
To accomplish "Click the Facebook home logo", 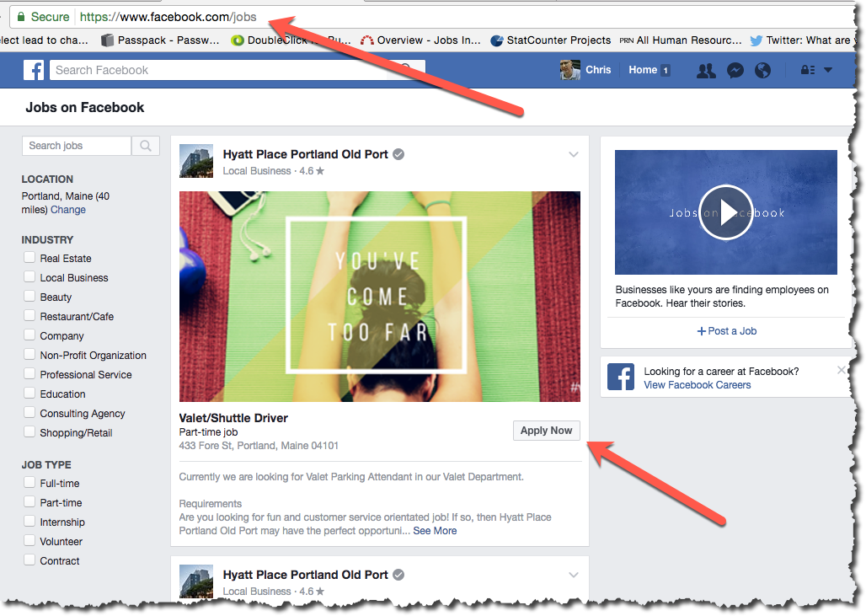I will 34,69.
